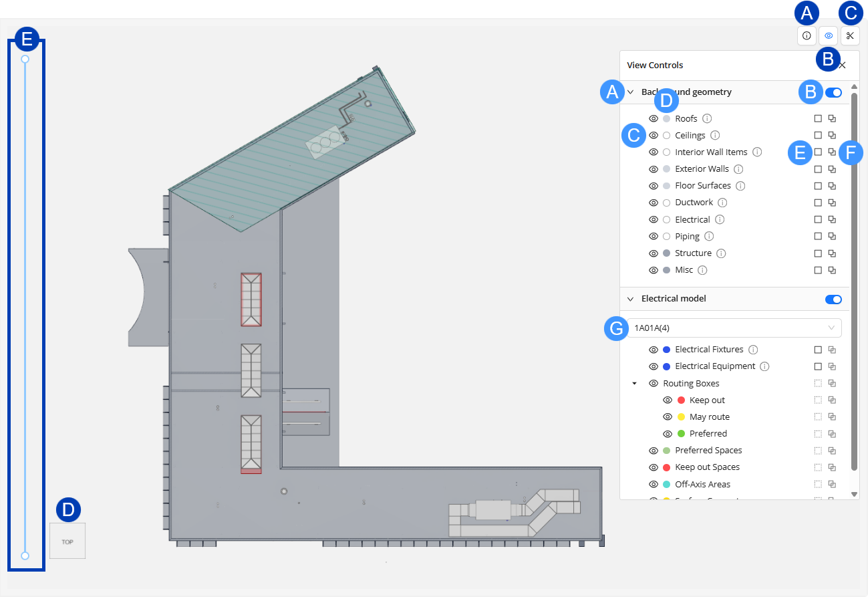Click the View Controls scrollbar down arrow
The height and width of the screenshot is (597, 868).
(854, 494)
